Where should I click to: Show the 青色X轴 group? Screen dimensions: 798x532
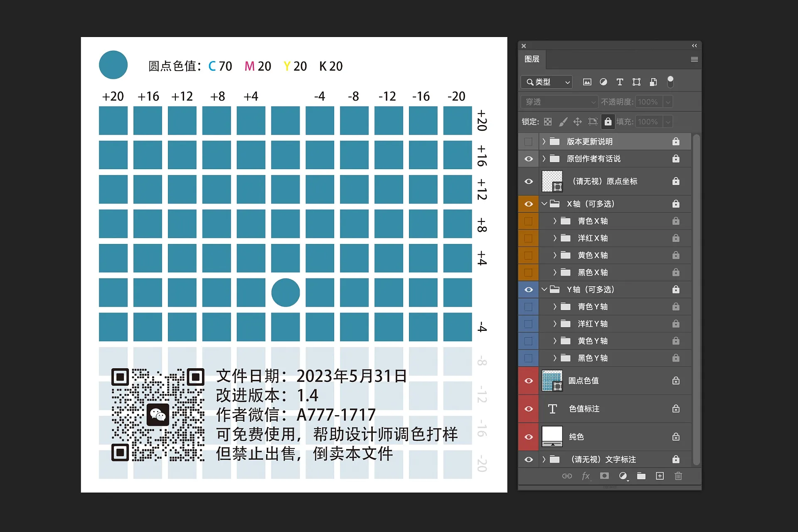[528, 221]
